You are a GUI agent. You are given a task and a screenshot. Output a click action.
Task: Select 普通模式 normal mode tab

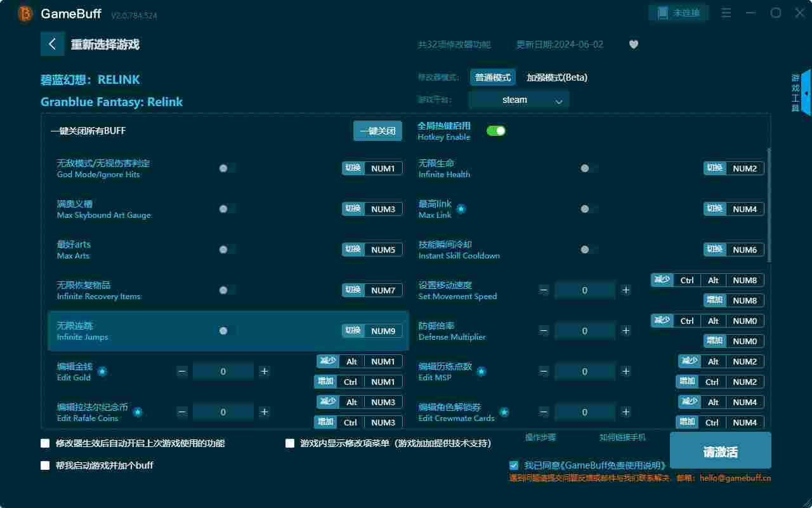tap(493, 77)
